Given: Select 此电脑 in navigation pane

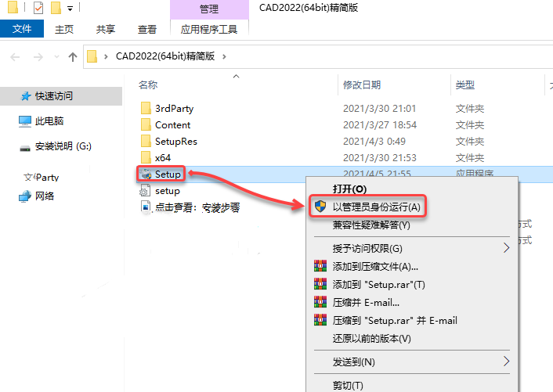Looking at the screenshot, I should pos(49,120).
